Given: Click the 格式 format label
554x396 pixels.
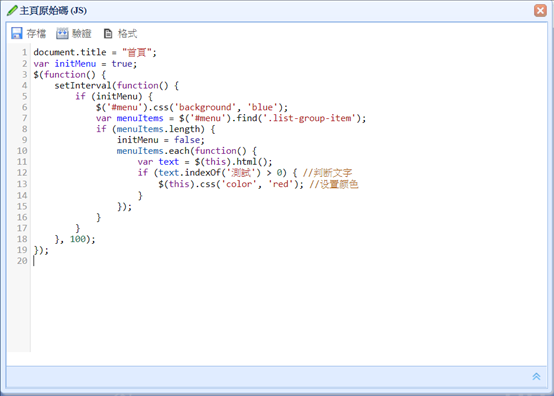Looking at the screenshot, I should (x=127, y=34).
